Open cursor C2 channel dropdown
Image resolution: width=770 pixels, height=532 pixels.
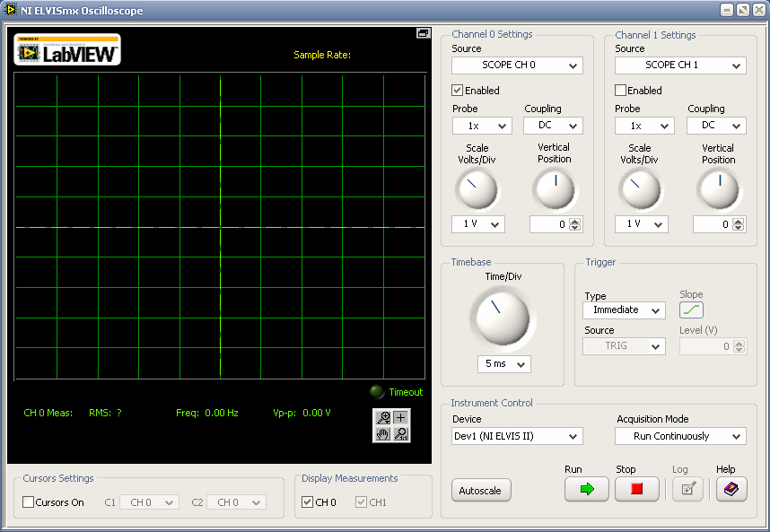[x=236, y=502]
